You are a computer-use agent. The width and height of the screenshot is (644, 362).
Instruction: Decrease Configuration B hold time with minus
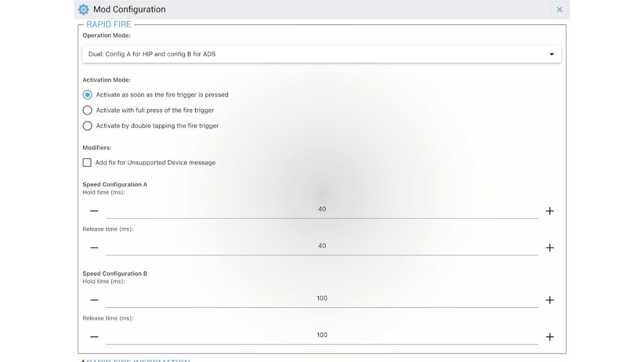pos(94,300)
